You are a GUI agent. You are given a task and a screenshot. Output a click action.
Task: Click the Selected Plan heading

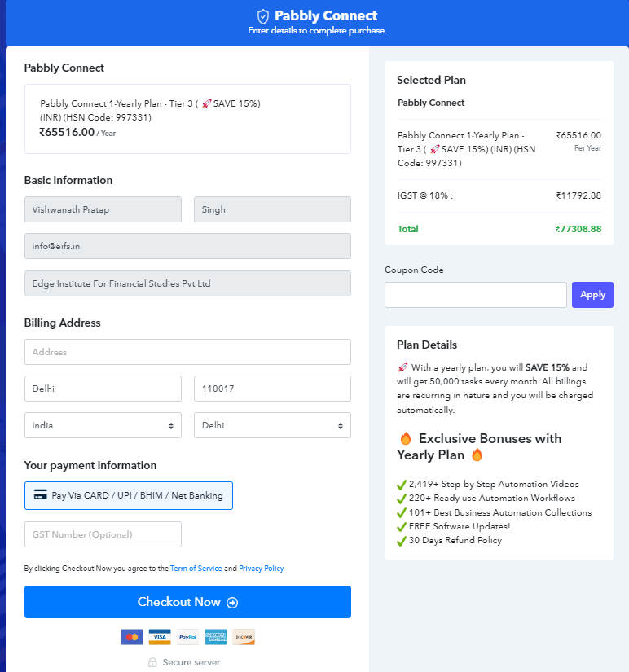431,80
